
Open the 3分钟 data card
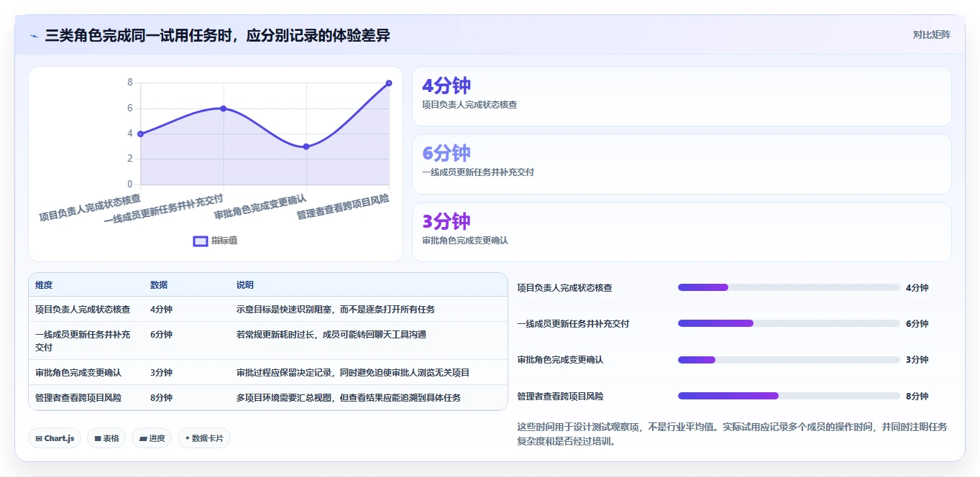(682, 232)
